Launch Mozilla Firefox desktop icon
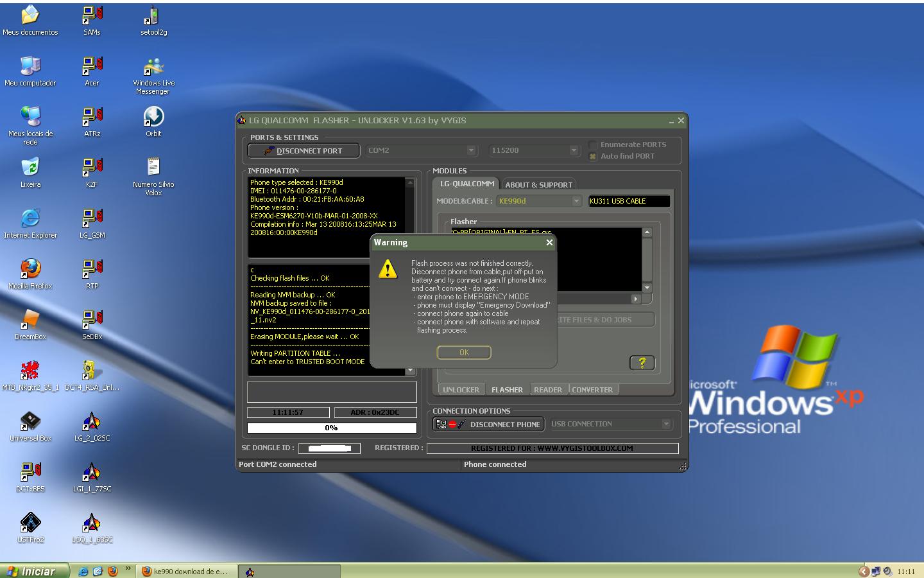The height and width of the screenshot is (578, 924). [x=30, y=274]
